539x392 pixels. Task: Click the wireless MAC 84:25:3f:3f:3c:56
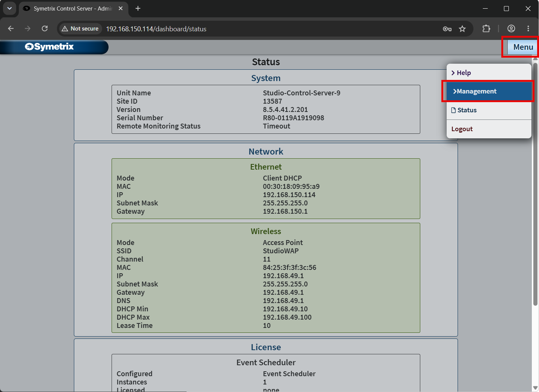coord(289,267)
